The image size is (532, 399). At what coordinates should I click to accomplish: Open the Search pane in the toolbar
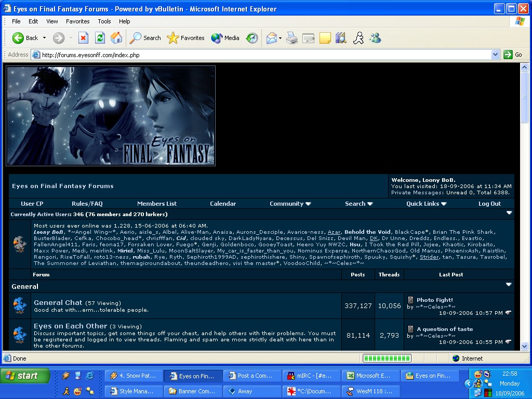(x=145, y=38)
